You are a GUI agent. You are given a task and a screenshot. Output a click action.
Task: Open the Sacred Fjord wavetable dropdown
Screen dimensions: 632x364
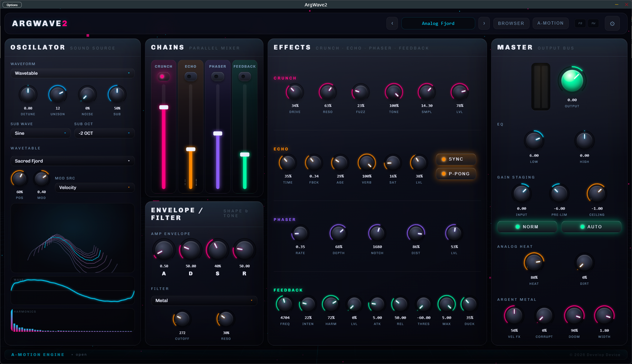coord(72,161)
